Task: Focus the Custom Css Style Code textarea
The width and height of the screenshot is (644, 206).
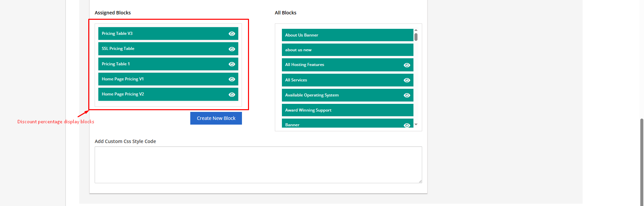Action: click(258, 164)
